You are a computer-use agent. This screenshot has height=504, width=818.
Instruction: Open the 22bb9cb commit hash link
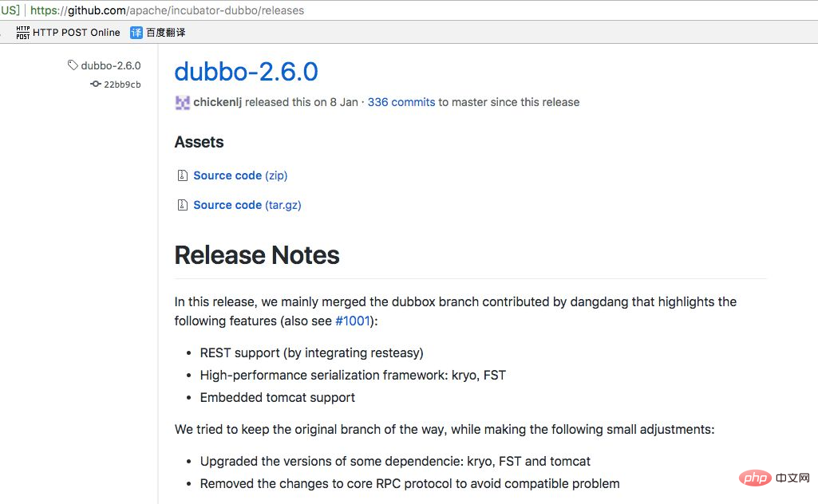(x=122, y=85)
